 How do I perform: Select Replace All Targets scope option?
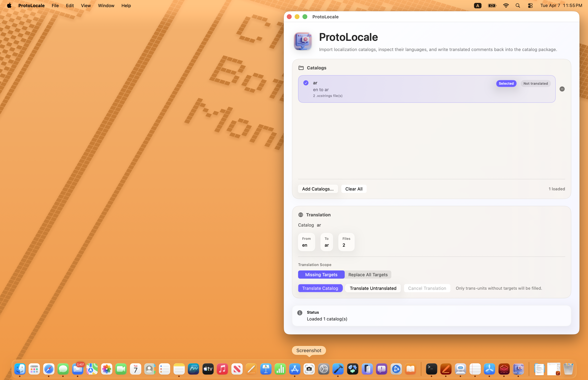[x=368, y=275]
